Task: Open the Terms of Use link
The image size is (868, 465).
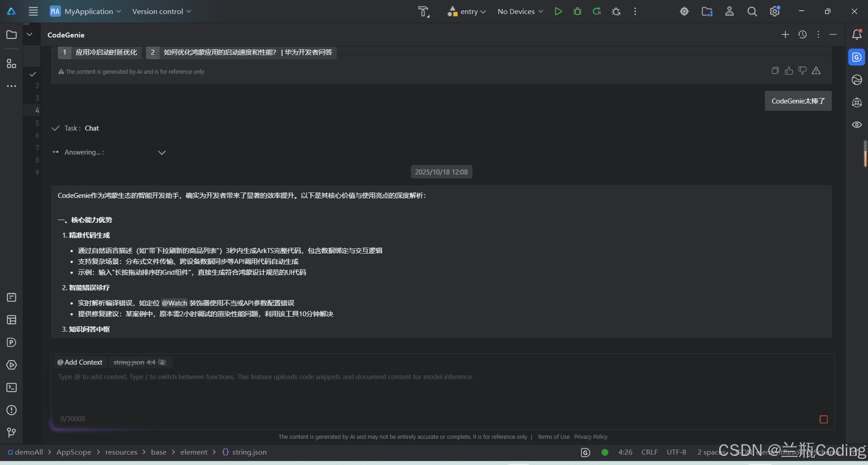Action: 553,437
